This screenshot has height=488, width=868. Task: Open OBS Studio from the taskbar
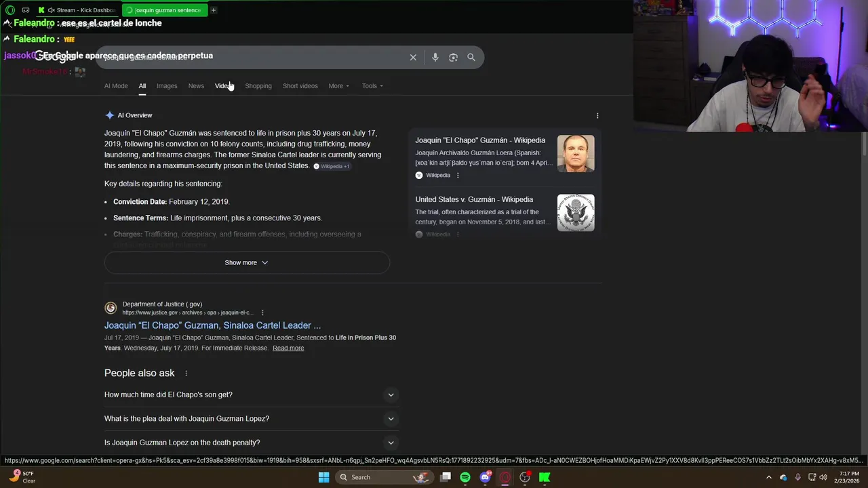[x=525, y=477]
